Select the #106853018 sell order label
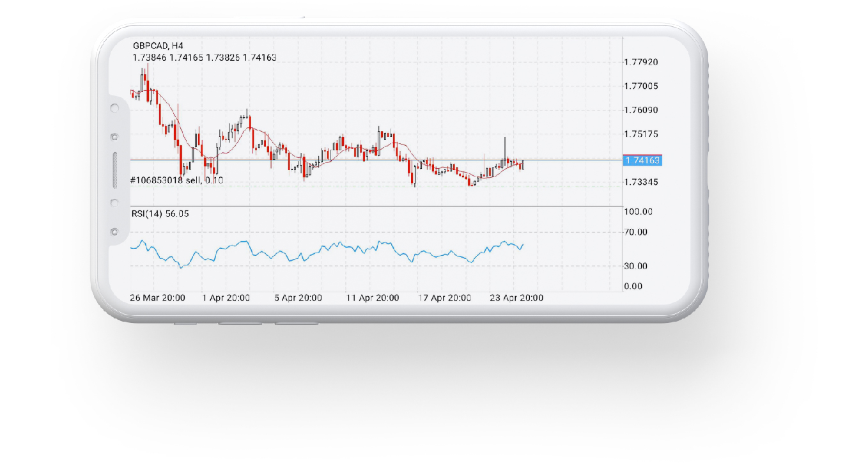868x463 pixels. click(x=176, y=181)
